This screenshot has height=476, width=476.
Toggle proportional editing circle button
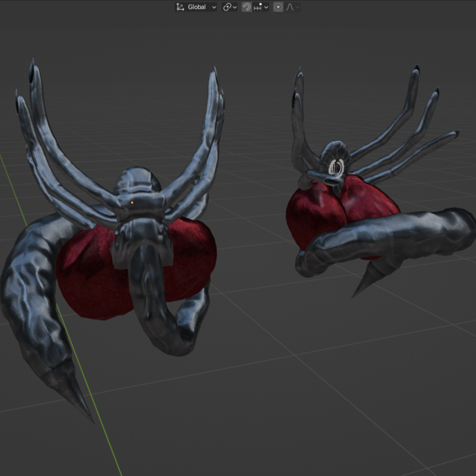point(278,7)
